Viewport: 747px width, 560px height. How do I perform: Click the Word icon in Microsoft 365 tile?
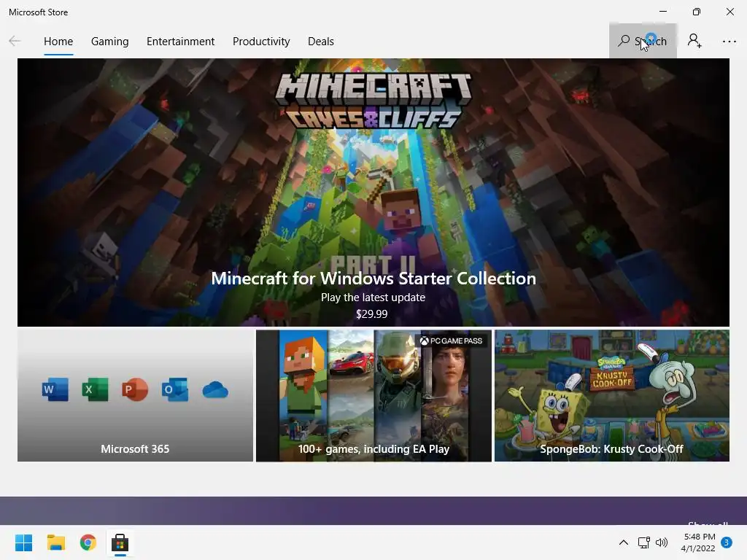[x=55, y=389]
